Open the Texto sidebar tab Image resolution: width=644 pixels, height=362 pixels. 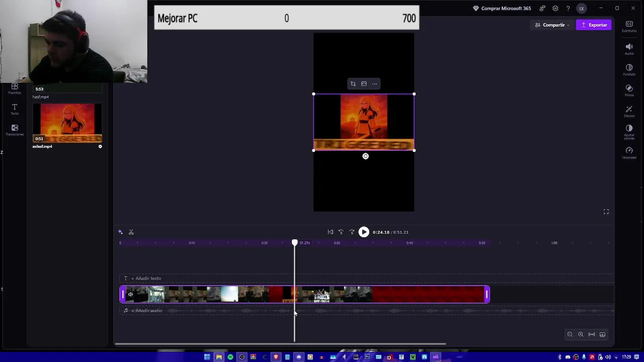click(x=15, y=109)
